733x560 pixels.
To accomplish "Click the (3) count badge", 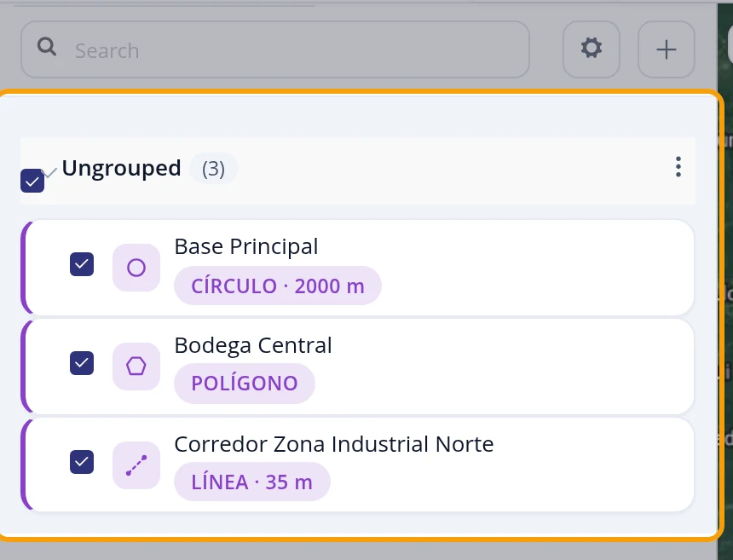I will 214,168.
